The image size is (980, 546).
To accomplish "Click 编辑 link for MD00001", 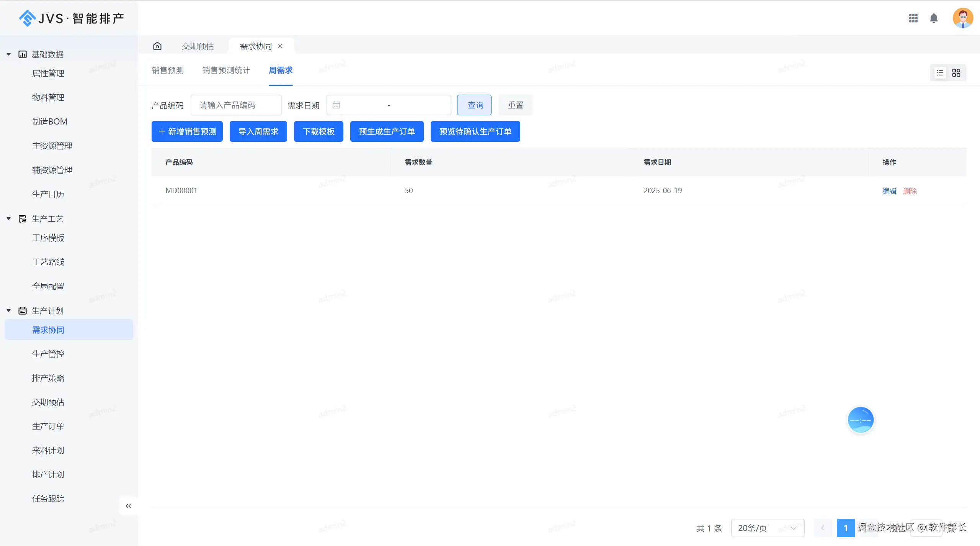I will tap(889, 191).
